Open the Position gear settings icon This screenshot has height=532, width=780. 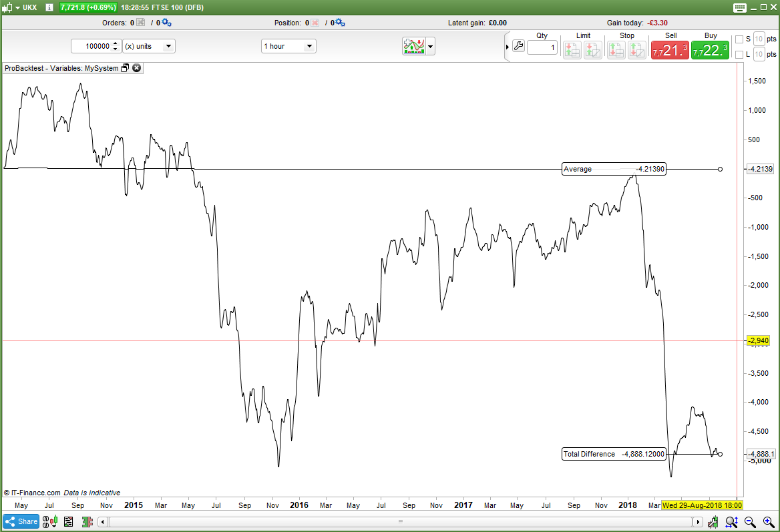339,22
